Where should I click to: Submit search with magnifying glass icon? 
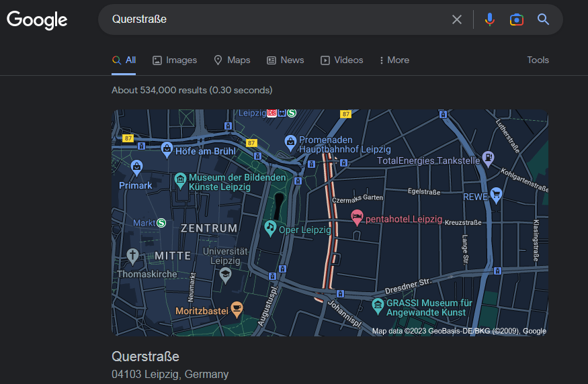(x=543, y=19)
